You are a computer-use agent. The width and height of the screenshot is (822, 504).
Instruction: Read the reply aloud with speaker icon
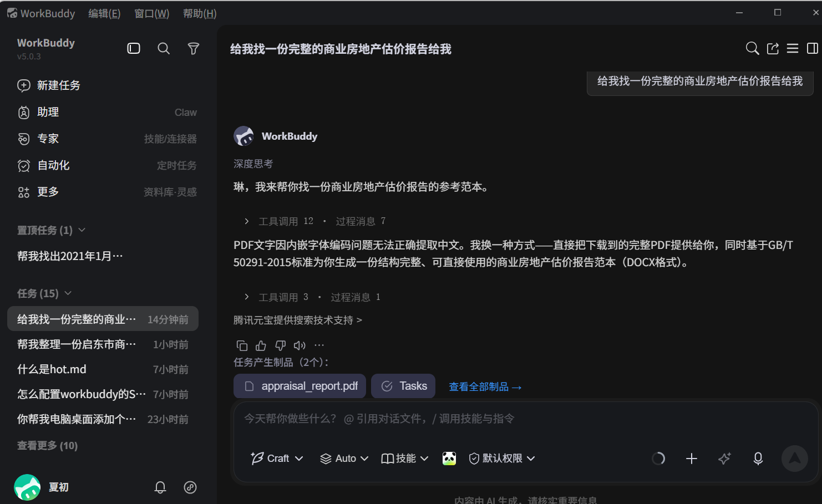(300, 345)
